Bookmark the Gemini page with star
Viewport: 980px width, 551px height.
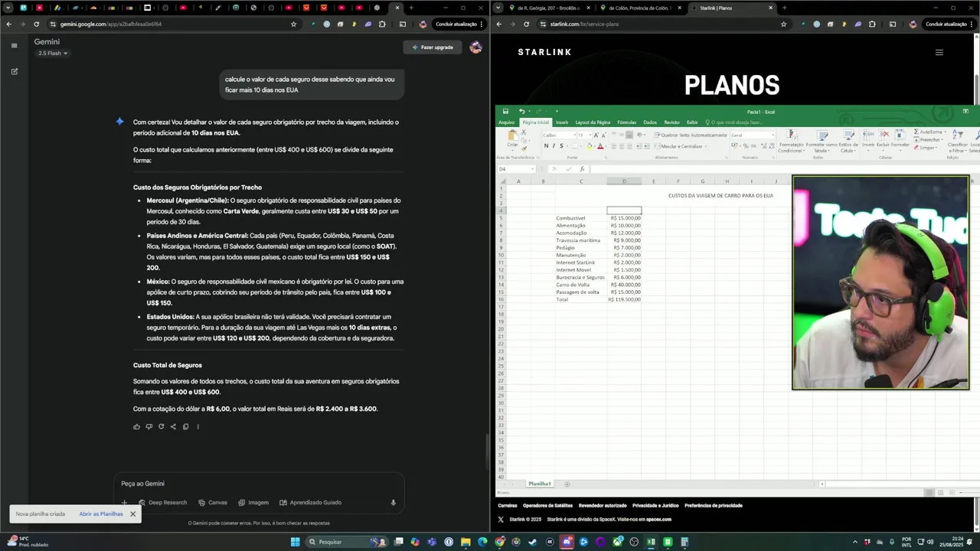click(x=293, y=24)
